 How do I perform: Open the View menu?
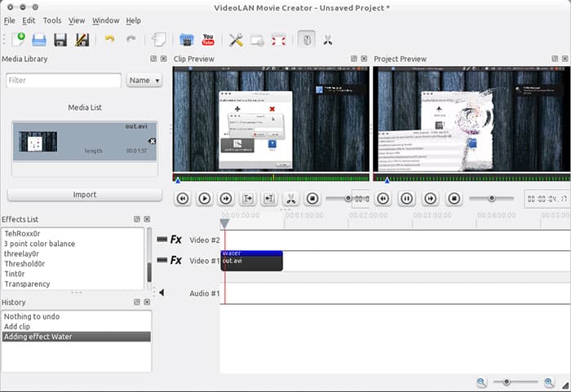[77, 20]
